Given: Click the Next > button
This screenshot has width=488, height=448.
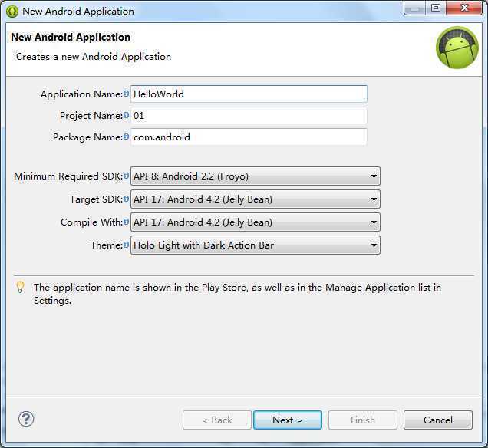Looking at the screenshot, I should click(x=288, y=420).
